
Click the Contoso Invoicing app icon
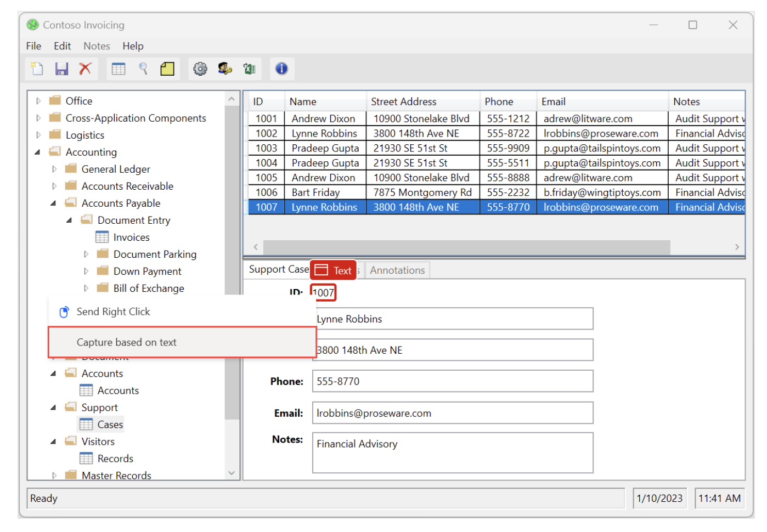(33, 25)
